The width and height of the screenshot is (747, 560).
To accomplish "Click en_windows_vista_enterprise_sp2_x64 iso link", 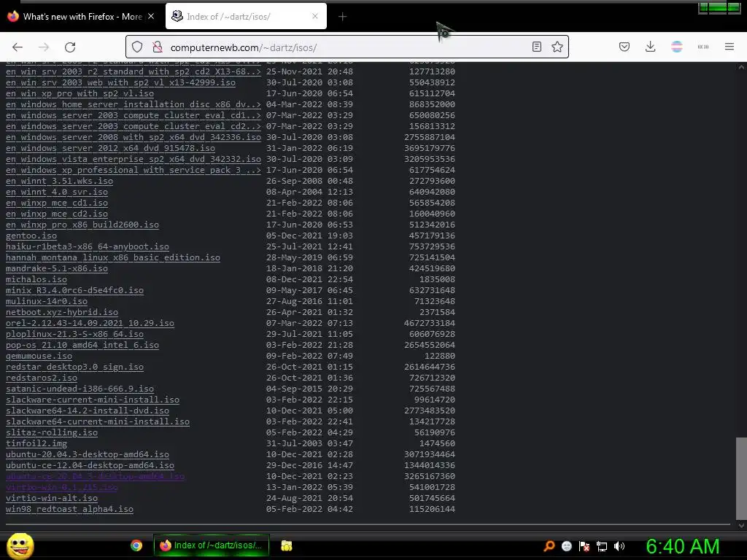I will pyautogui.click(x=133, y=159).
